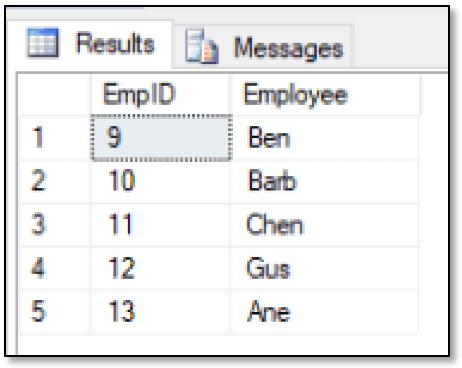
Task: Click the blank select-all corner cell
Action: (54, 94)
